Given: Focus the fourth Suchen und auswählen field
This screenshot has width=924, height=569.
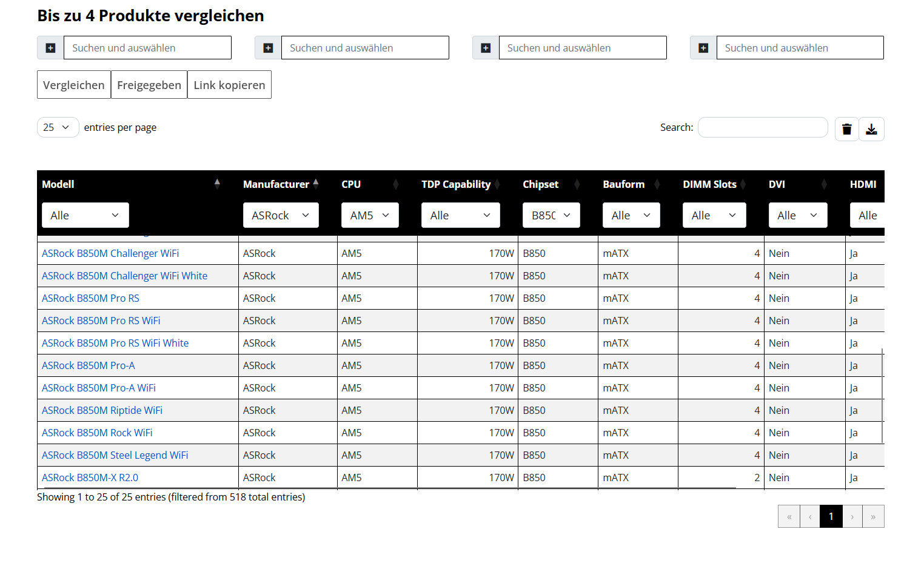Looking at the screenshot, I should click(x=800, y=48).
